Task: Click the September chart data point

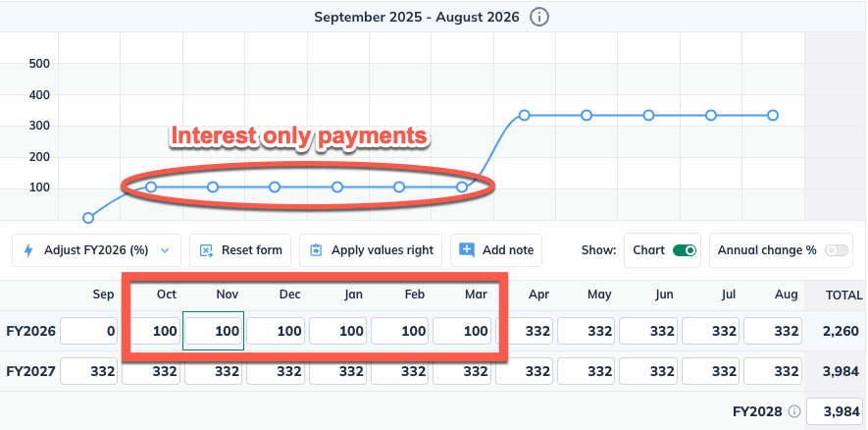Action: click(x=88, y=218)
